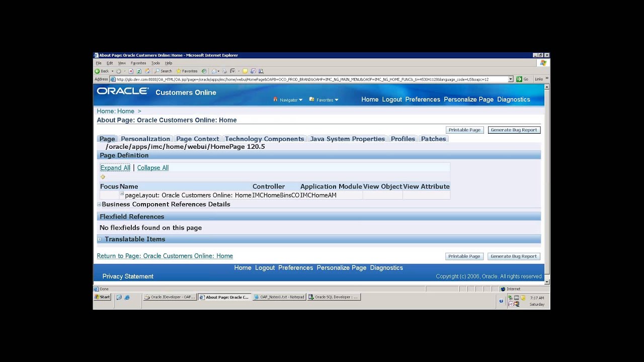Click the upper Generate Bug Report button
The height and width of the screenshot is (362, 644).
pyautogui.click(x=514, y=130)
